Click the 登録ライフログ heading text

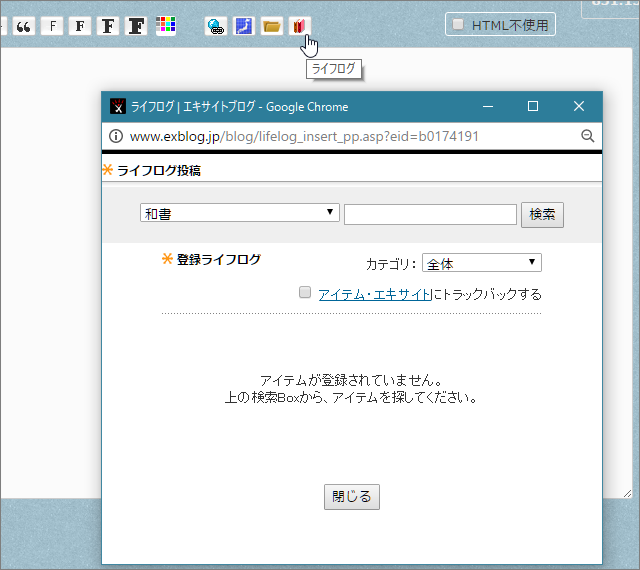[x=219, y=259]
